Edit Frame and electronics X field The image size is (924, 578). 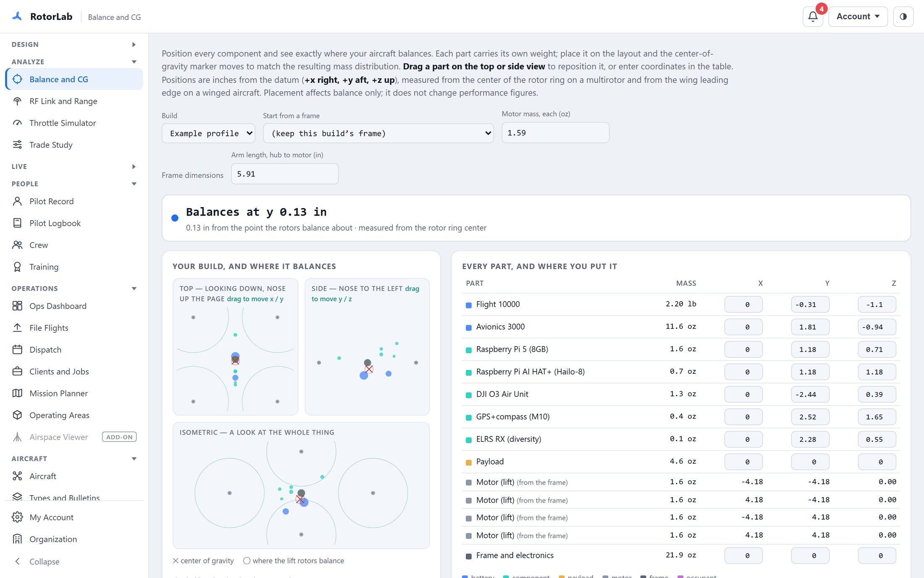743,556
